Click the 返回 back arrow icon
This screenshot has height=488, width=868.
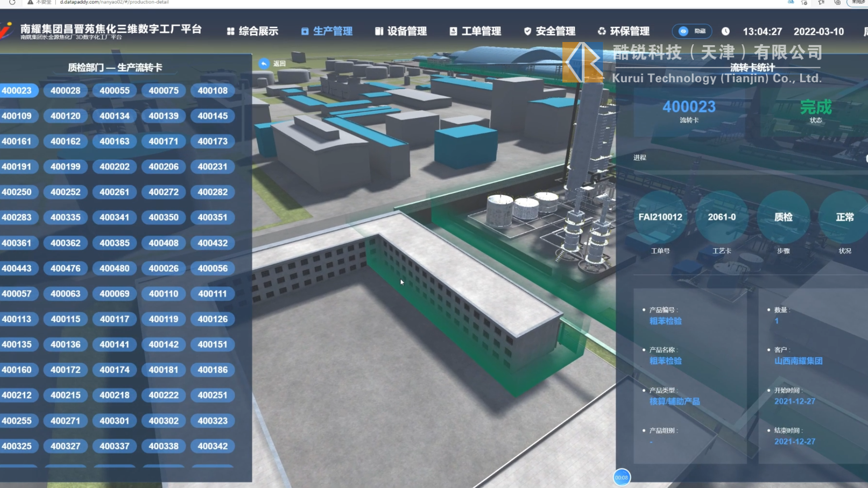point(264,64)
